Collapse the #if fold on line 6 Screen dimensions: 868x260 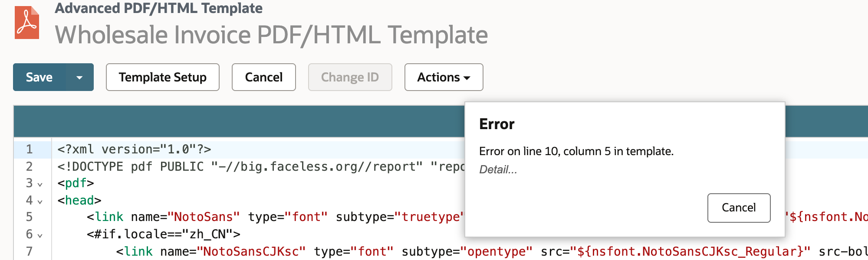click(x=40, y=235)
